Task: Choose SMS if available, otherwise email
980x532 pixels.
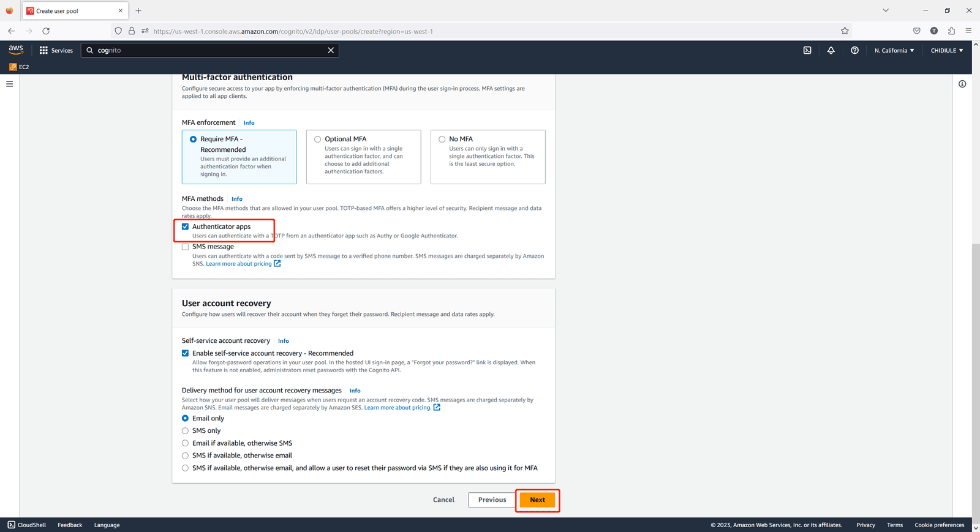Action: coord(185,455)
